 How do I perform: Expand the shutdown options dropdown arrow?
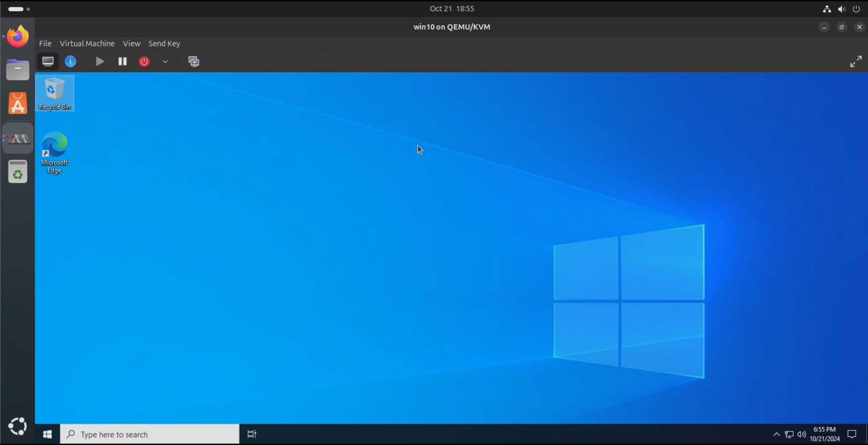pyautogui.click(x=165, y=62)
